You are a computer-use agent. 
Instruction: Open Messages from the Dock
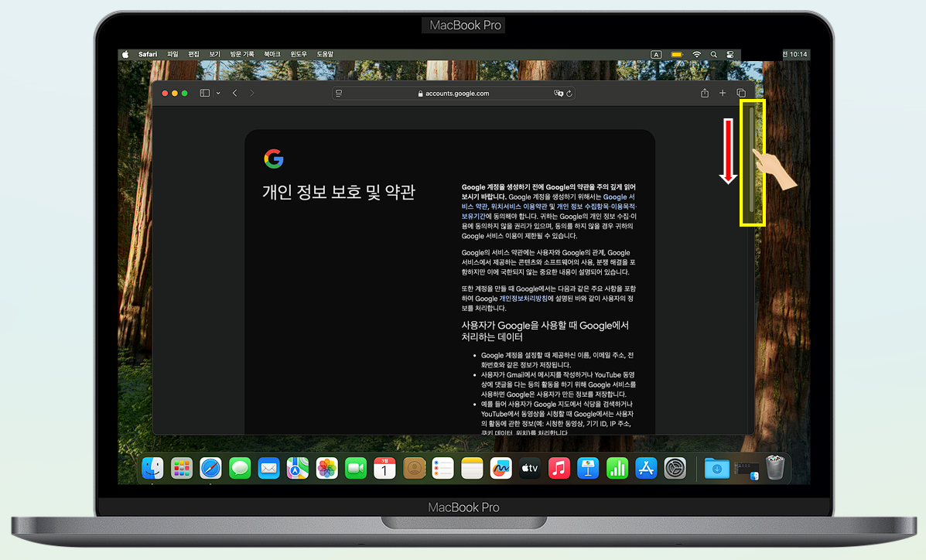click(x=240, y=469)
